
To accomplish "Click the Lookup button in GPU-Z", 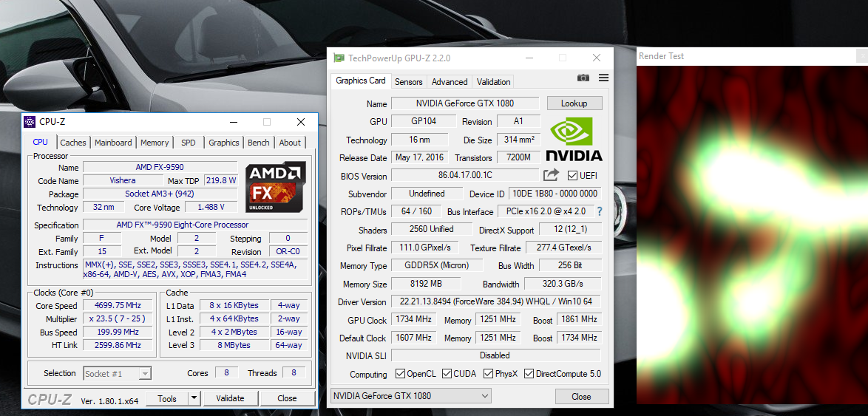I will tap(574, 103).
